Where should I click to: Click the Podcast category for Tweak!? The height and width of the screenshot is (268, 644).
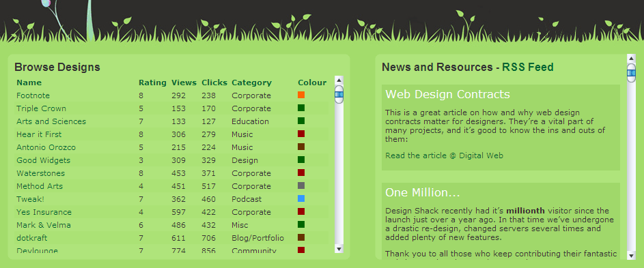[x=247, y=199]
